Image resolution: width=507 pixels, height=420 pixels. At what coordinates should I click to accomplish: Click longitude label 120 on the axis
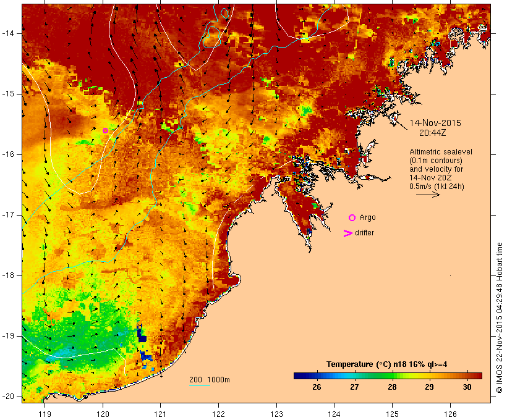[x=103, y=414]
